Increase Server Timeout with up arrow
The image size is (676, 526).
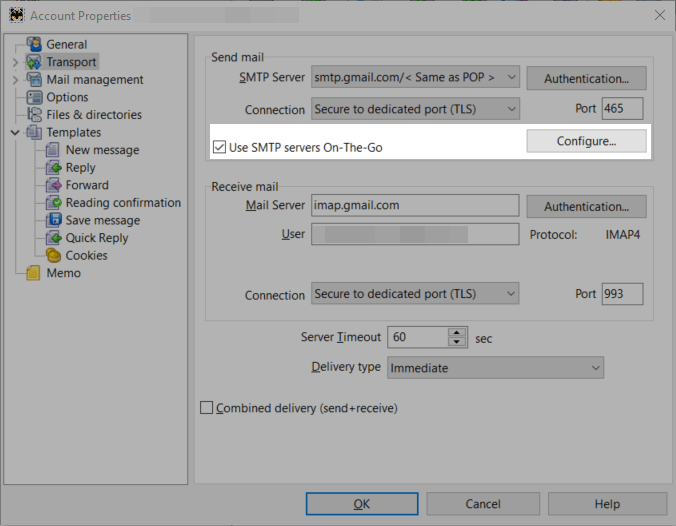point(457,332)
